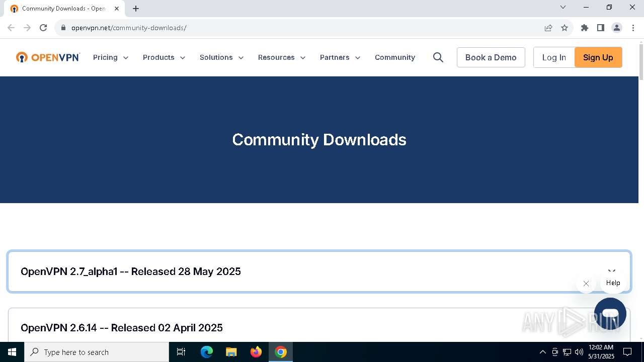Expand the Products menu

pos(164,57)
